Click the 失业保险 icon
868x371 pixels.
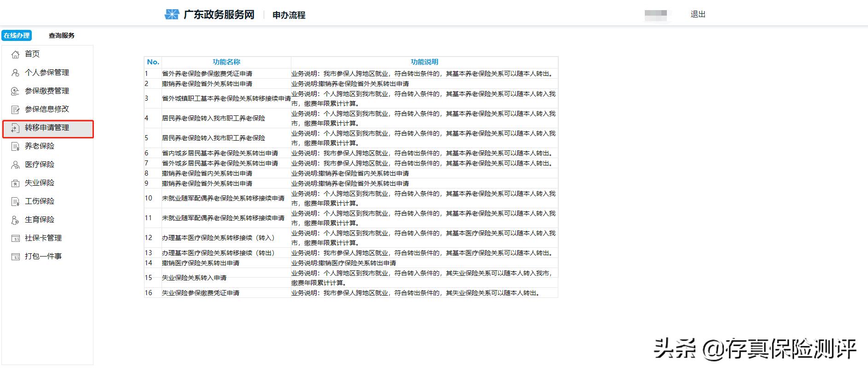(15, 183)
